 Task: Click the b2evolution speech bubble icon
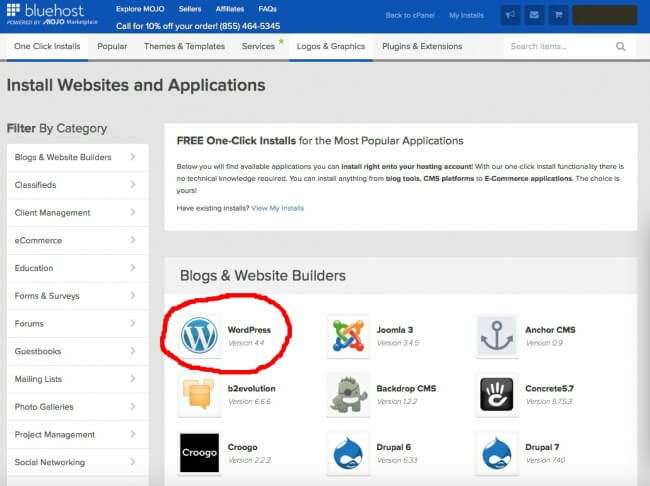(199, 394)
